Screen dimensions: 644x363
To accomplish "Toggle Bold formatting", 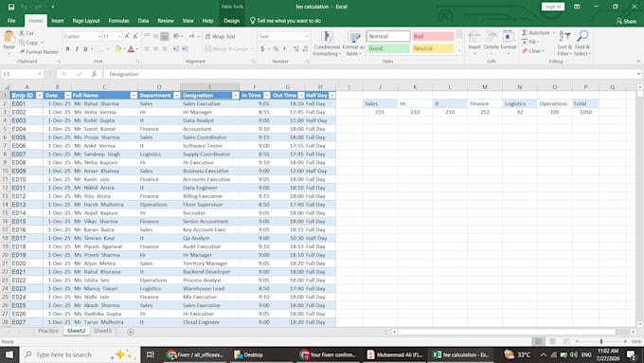I will pyautogui.click(x=68, y=48).
